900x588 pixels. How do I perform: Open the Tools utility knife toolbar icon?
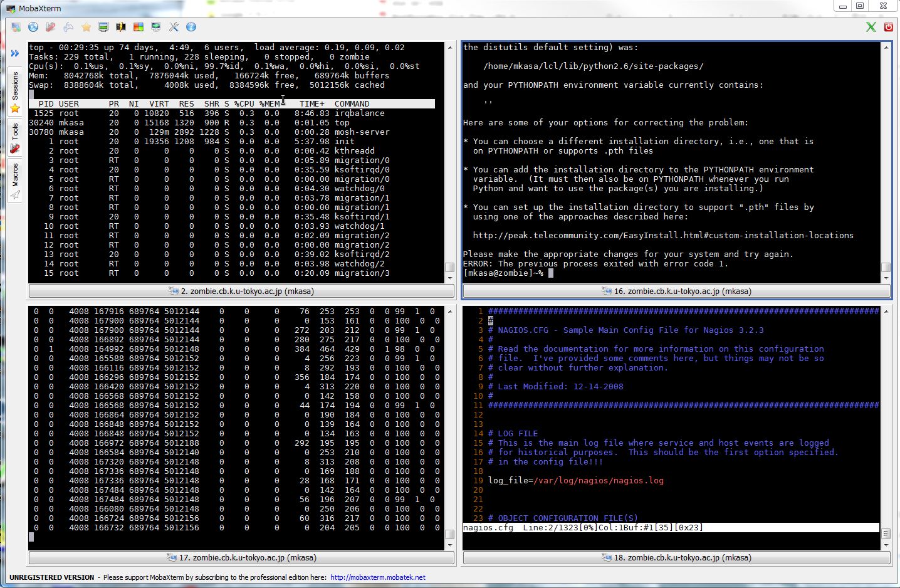click(51, 27)
